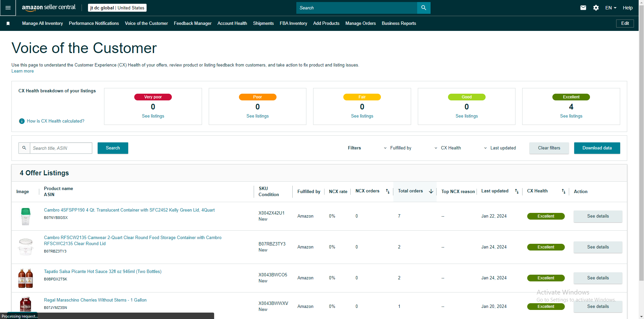Open the hamburger navigation menu
644x319 pixels.
point(8,8)
